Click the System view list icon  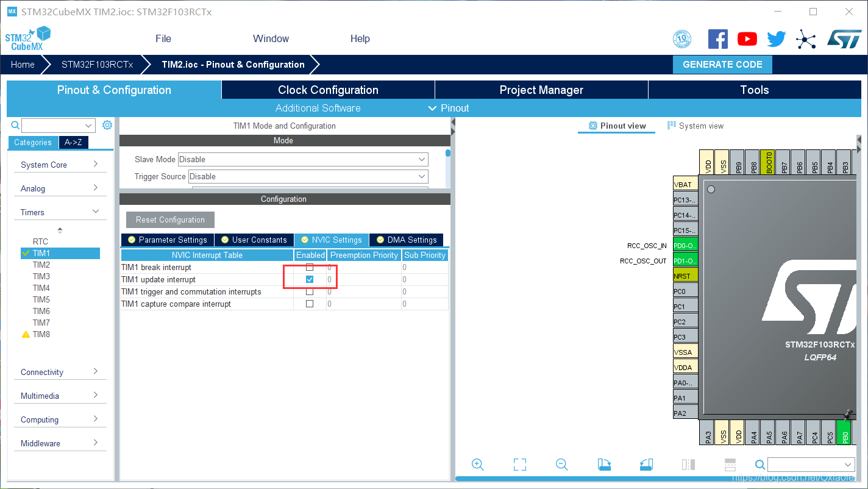coord(672,126)
